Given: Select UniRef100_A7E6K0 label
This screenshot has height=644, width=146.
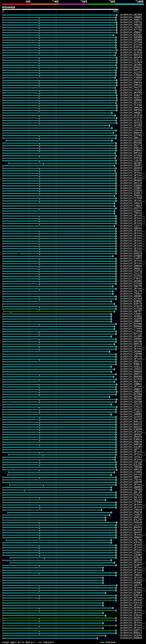Looking at the screenshot, I should pyautogui.click(x=131, y=314).
